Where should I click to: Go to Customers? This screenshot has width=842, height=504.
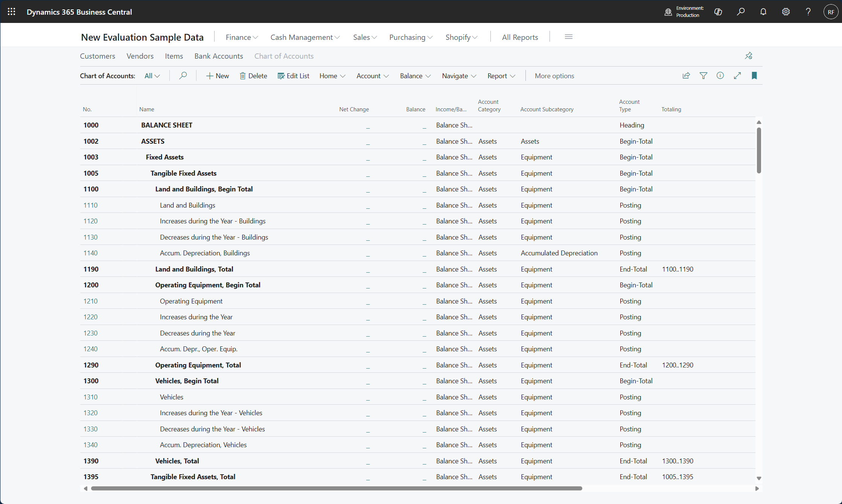pos(97,56)
